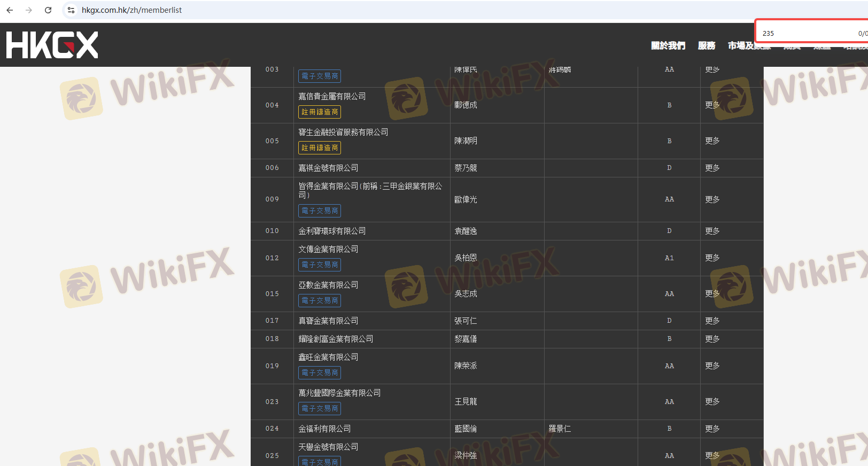Click the 註冊鑄造商 tag under 寶生金融投資服務有限公司
Screen dimensions: 868x466
(x=320, y=148)
